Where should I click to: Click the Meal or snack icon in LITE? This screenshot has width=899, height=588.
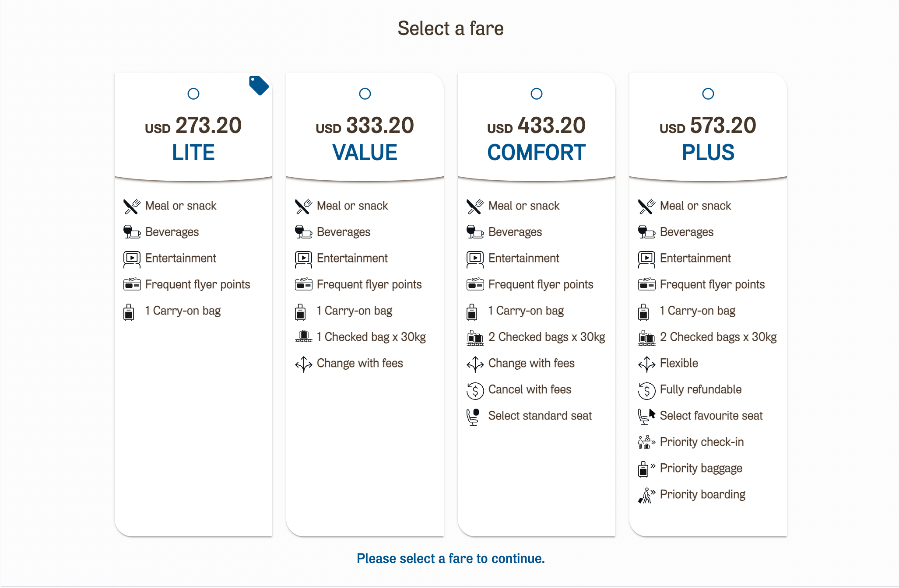pos(131,206)
